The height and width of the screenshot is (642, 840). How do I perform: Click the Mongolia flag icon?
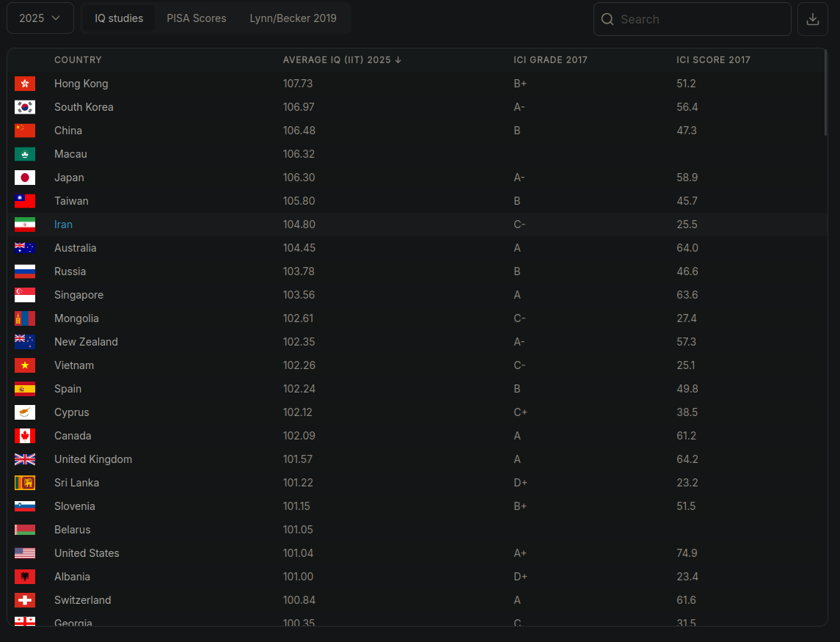point(25,318)
